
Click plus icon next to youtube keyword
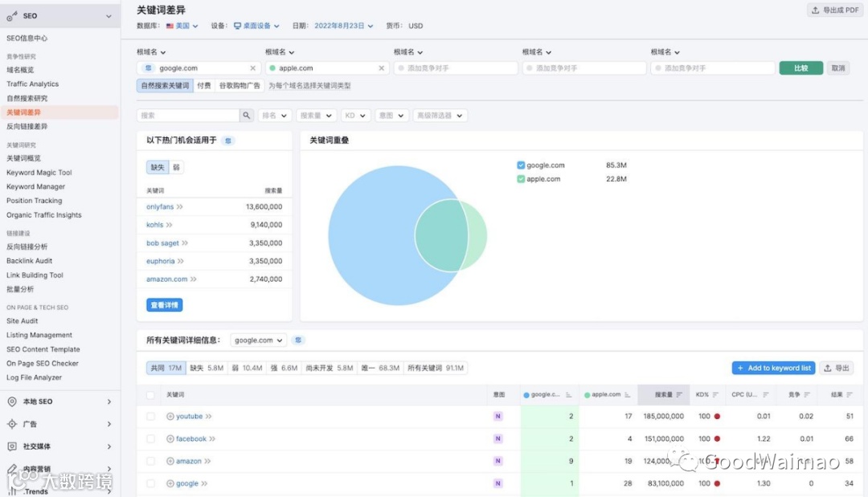pyautogui.click(x=170, y=416)
